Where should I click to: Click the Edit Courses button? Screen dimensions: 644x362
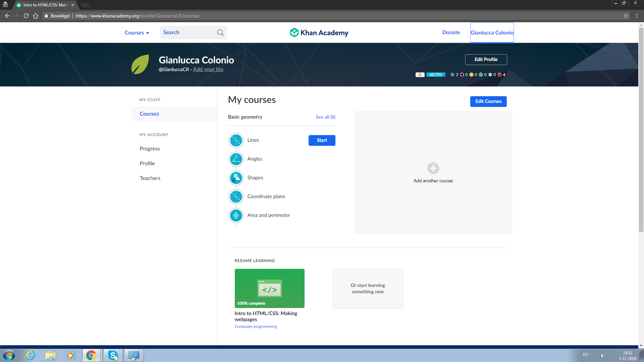coord(488,102)
